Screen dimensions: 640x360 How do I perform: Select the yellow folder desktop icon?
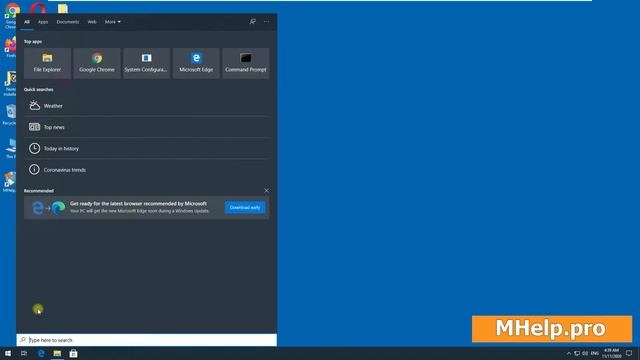62,8
